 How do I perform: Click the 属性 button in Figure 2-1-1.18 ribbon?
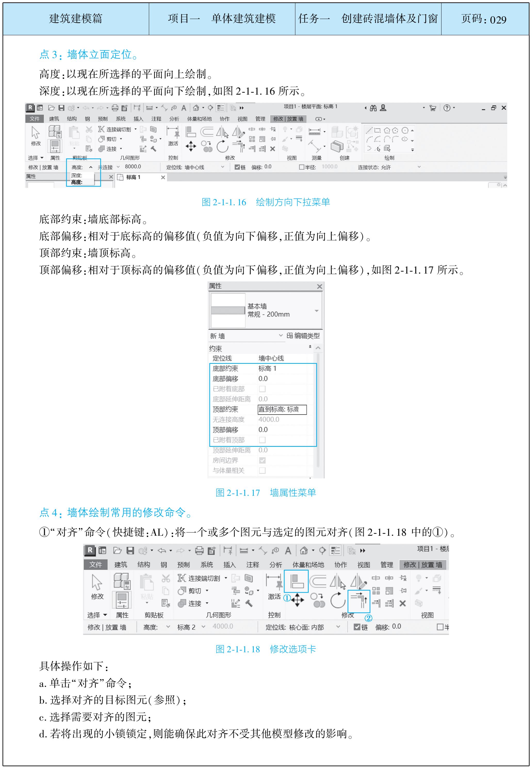coord(122,600)
